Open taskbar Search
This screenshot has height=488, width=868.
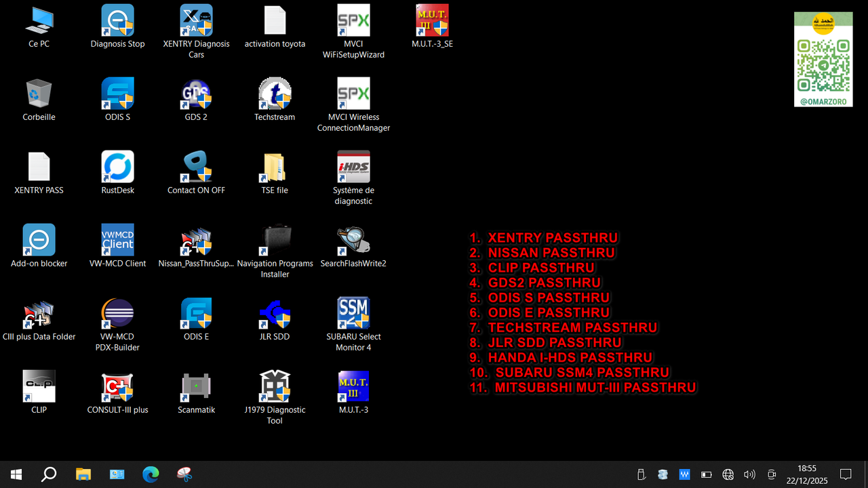49,474
